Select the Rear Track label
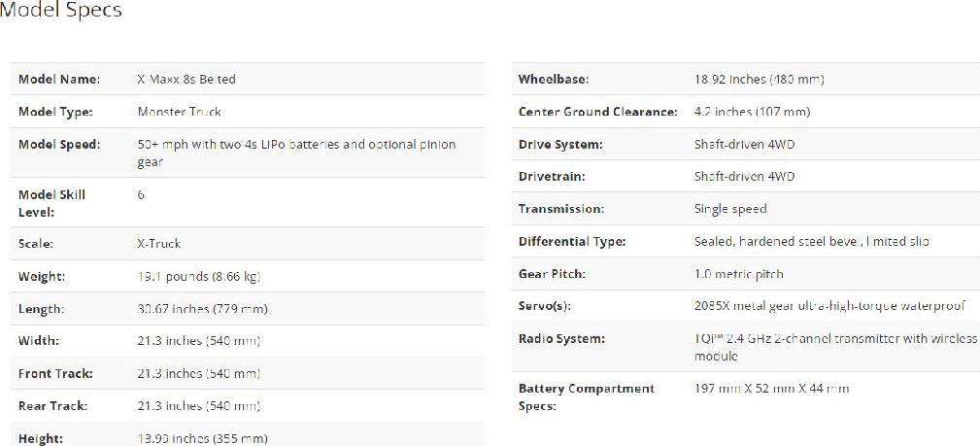The image size is (980, 446). click(53, 406)
